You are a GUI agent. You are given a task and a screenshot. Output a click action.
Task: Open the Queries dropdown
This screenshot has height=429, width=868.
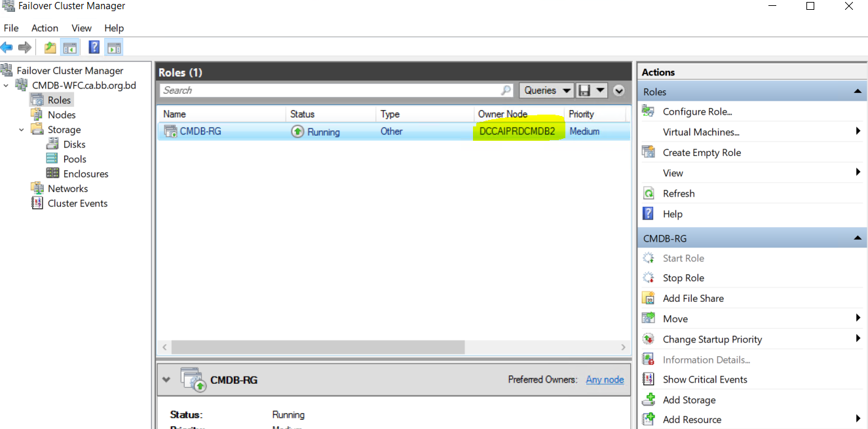pyautogui.click(x=547, y=90)
